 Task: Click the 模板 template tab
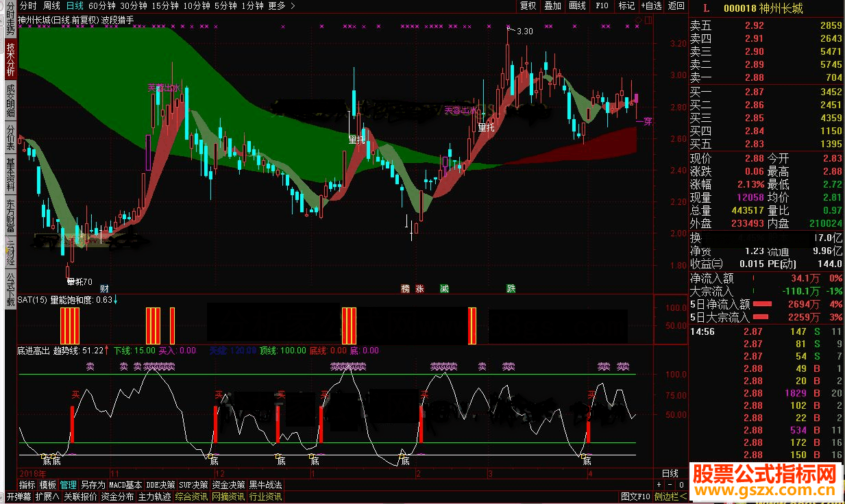(x=48, y=484)
